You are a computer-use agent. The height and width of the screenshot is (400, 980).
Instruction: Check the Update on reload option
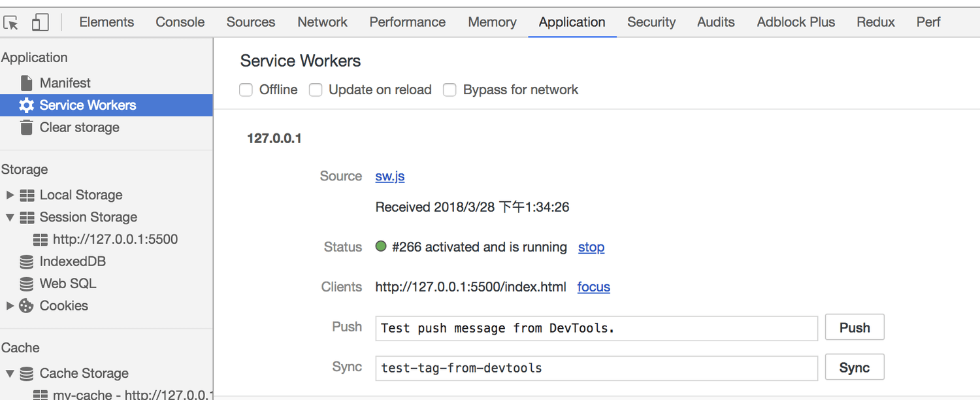(x=316, y=90)
